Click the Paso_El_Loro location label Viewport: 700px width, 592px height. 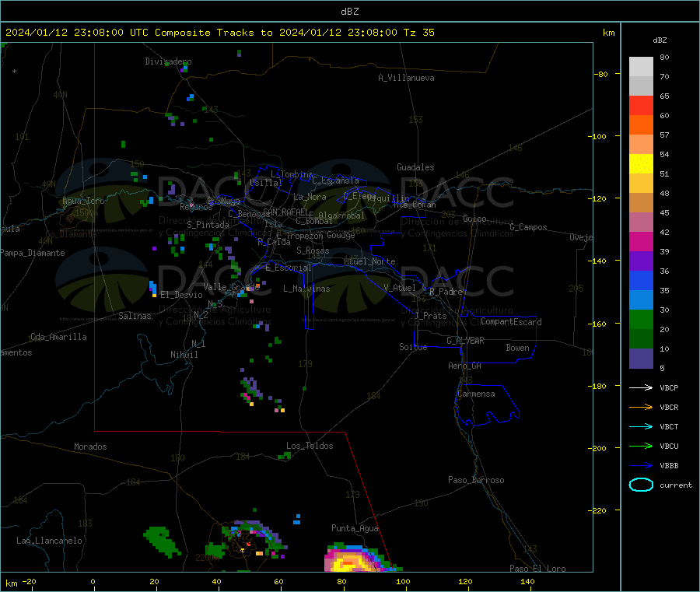tap(537, 569)
